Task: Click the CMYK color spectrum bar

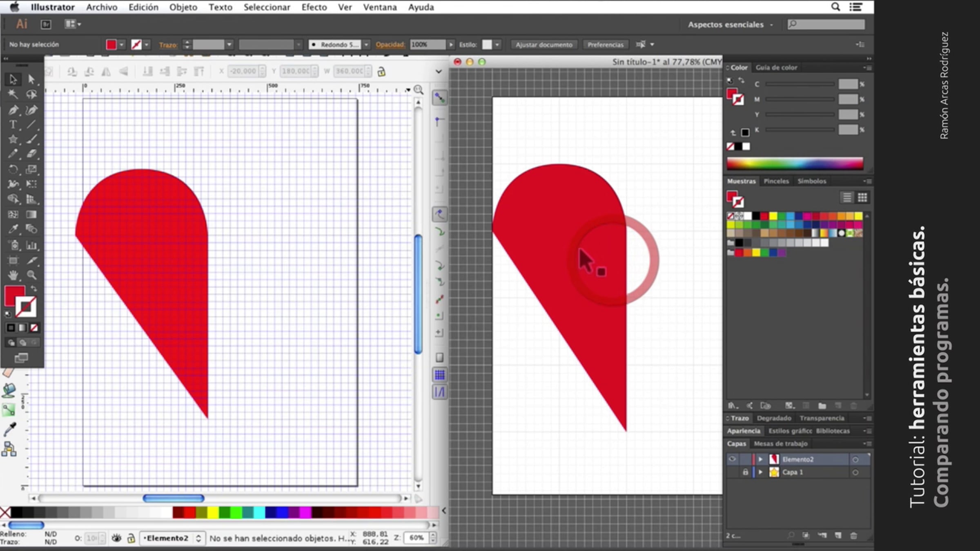Action: tap(795, 164)
